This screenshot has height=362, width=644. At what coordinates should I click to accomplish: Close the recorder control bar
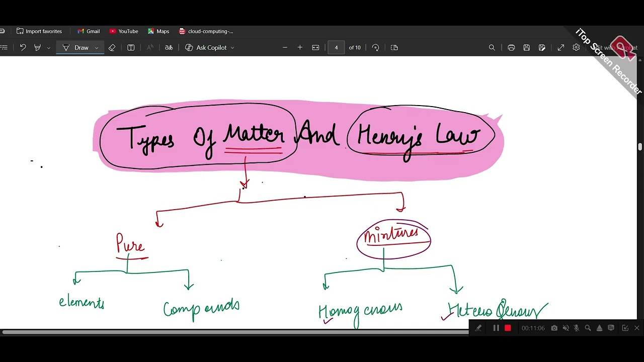[x=636, y=328]
